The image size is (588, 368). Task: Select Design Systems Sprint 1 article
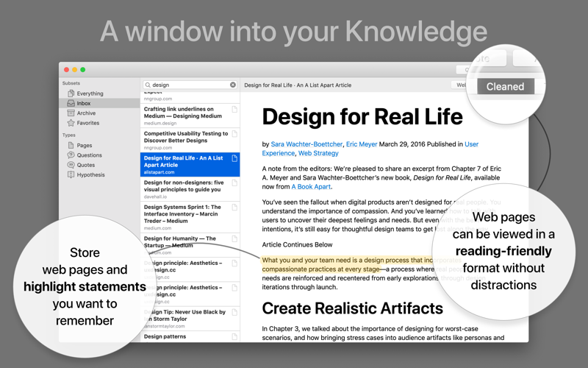(x=190, y=217)
